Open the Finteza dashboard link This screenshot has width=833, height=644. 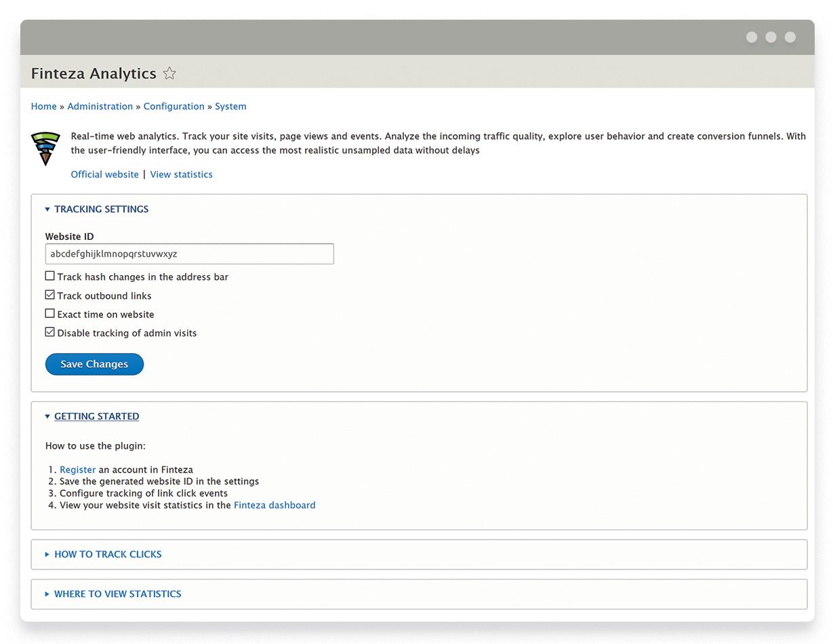(274, 504)
